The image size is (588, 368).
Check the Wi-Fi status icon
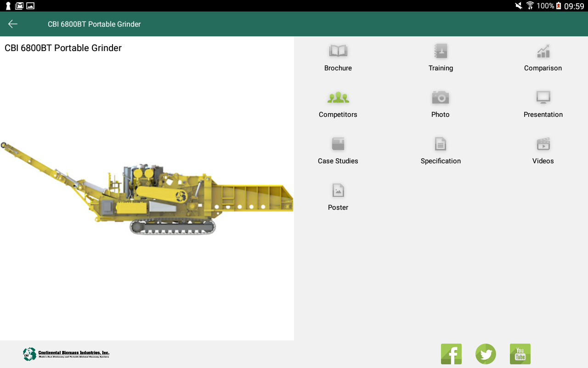(x=530, y=6)
